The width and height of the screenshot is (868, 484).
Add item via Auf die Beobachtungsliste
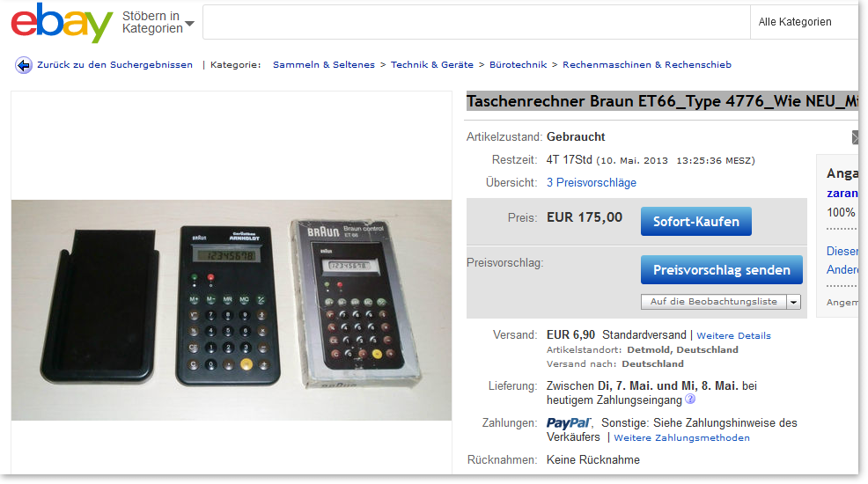coord(714,302)
